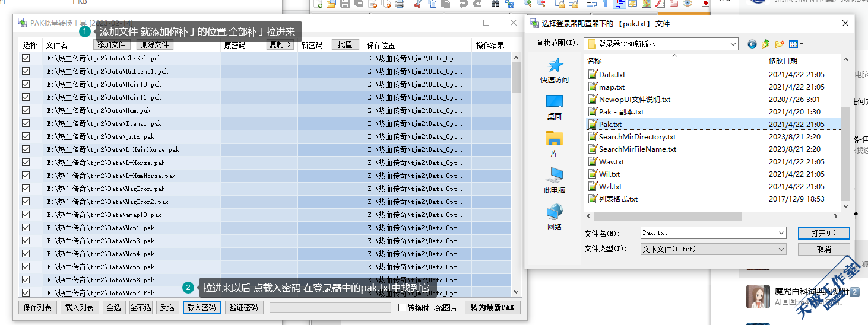Click 取消 cancel button in file dialog
Viewport: 868px width, 325px height.
(x=824, y=249)
